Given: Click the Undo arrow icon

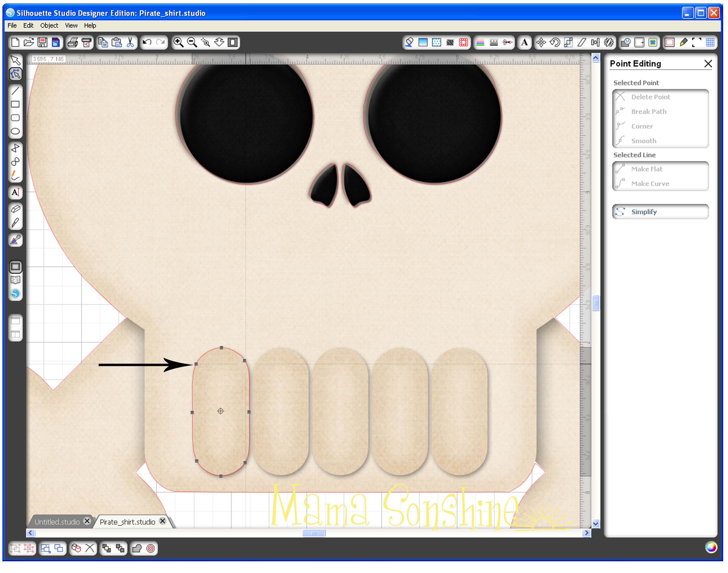Looking at the screenshot, I should 147,43.
